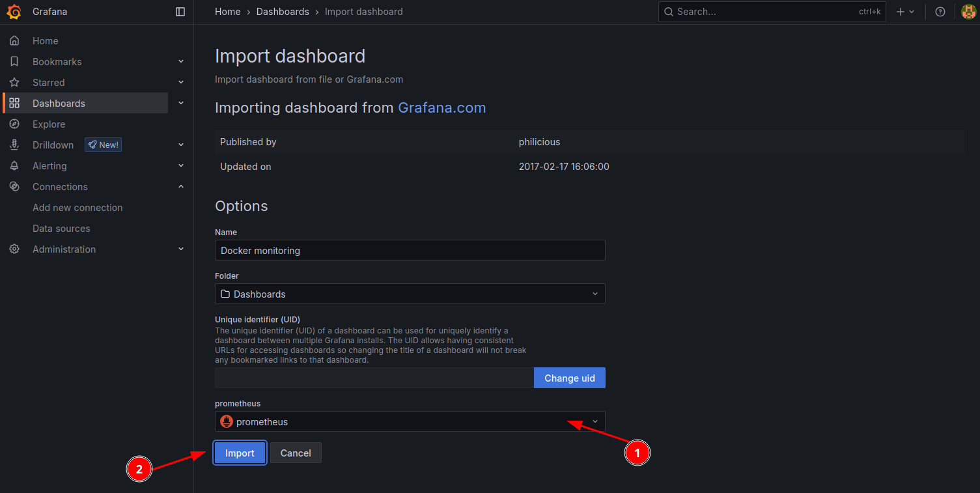Click the Grafana logo icon
The height and width of the screenshot is (493, 980).
(x=14, y=12)
